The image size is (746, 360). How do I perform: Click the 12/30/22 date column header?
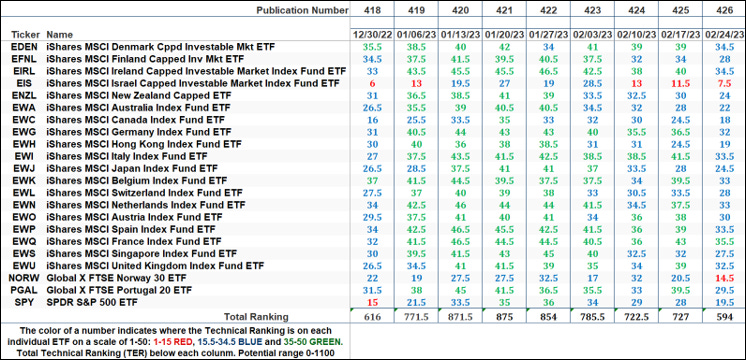[x=373, y=35]
